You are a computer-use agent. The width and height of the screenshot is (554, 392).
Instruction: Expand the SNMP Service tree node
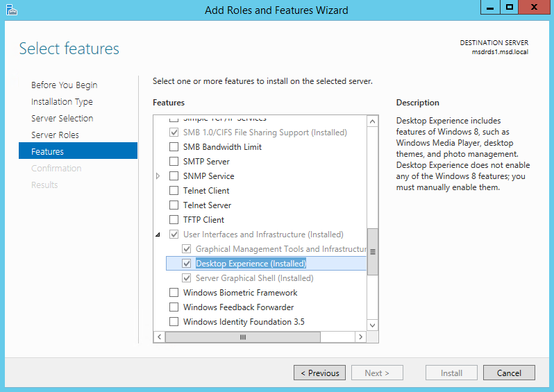pyautogui.click(x=158, y=176)
